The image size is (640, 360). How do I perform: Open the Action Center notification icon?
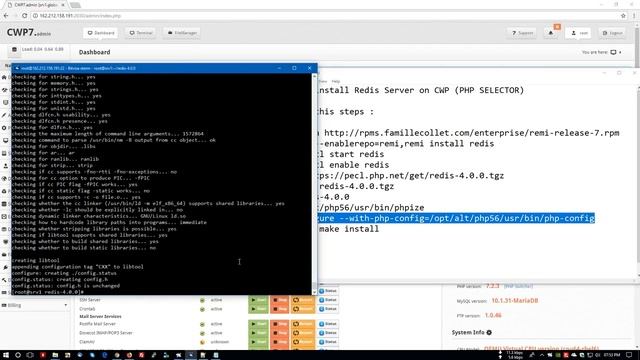(629, 355)
